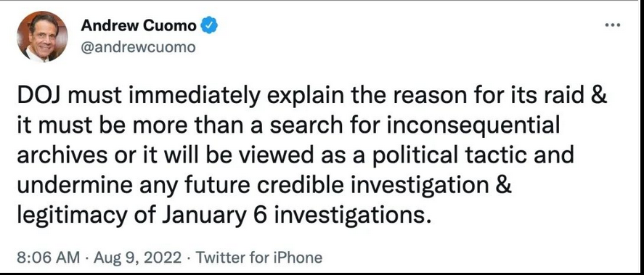The width and height of the screenshot is (644, 275).
Task: Click the "Aug 9, 2022" date
Action: click(x=138, y=258)
